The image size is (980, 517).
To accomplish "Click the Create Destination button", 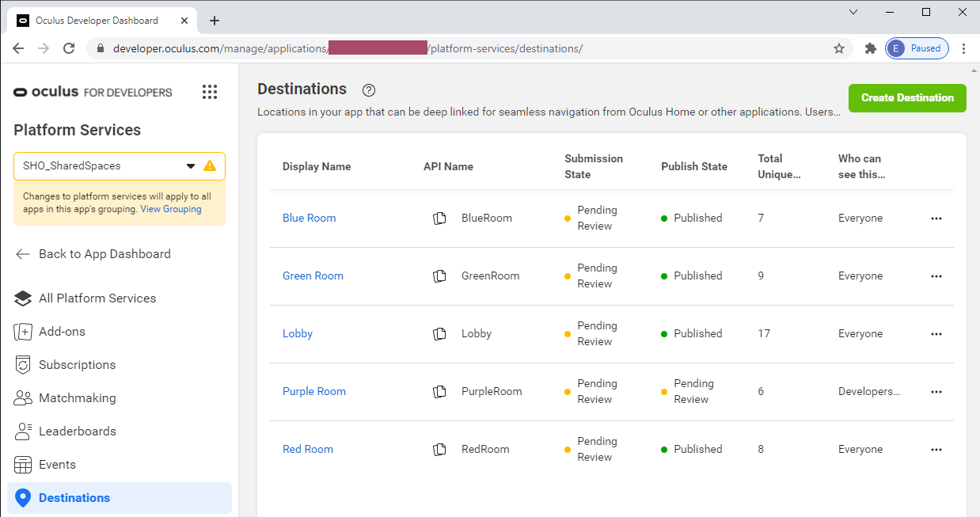I will (x=907, y=98).
